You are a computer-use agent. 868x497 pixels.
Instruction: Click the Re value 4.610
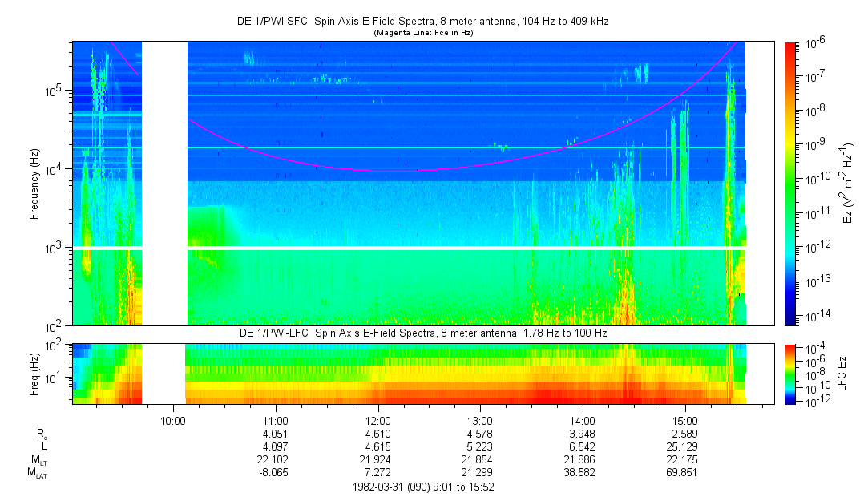378,434
